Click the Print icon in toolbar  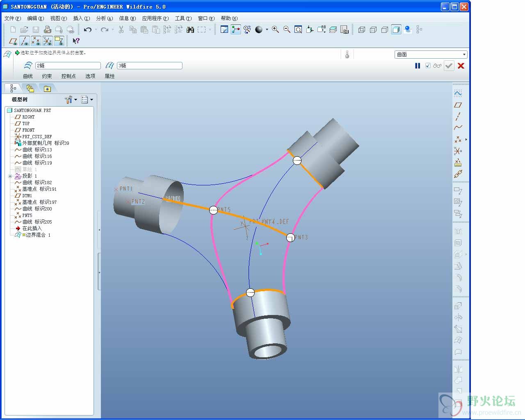(47, 30)
